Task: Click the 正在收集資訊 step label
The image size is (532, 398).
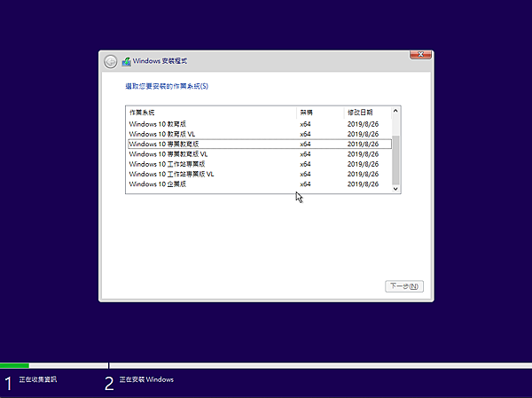Action: click(37, 379)
